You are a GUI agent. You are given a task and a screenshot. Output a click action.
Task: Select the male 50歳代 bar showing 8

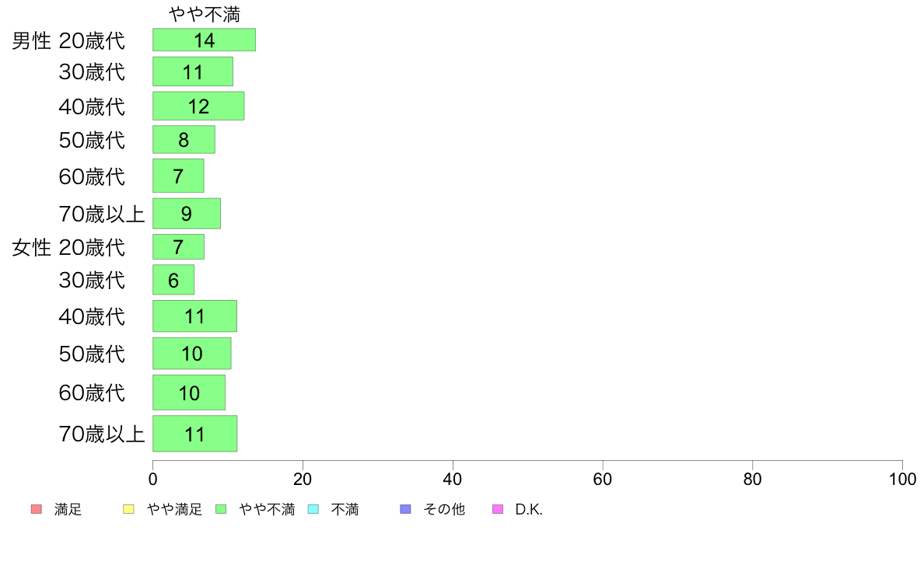pos(184,140)
